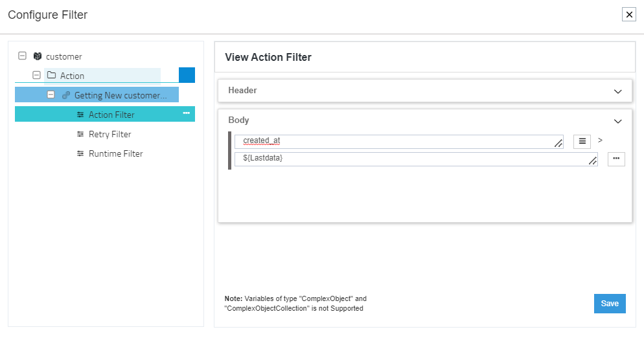Image resolution: width=644 pixels, height=347 pixels.
Task: Click the sliders icon next to Runtime Filter
Action: pos(80,153)
